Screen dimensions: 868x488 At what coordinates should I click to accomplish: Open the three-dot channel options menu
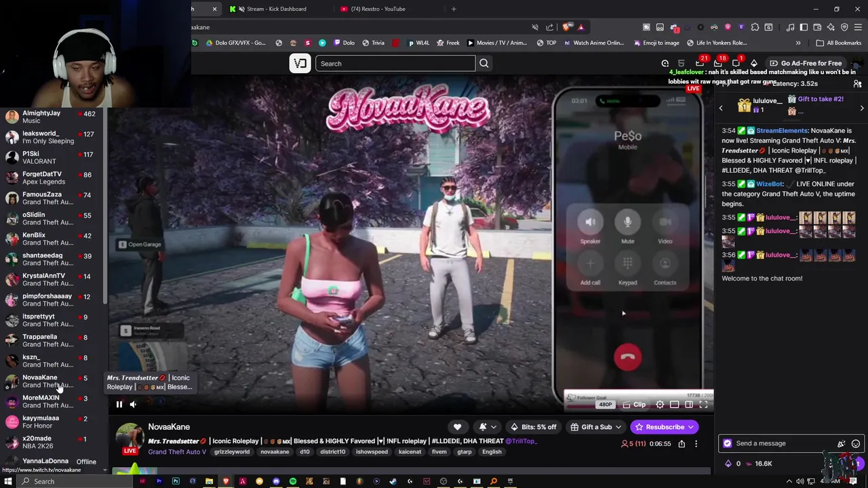[696, 444]
